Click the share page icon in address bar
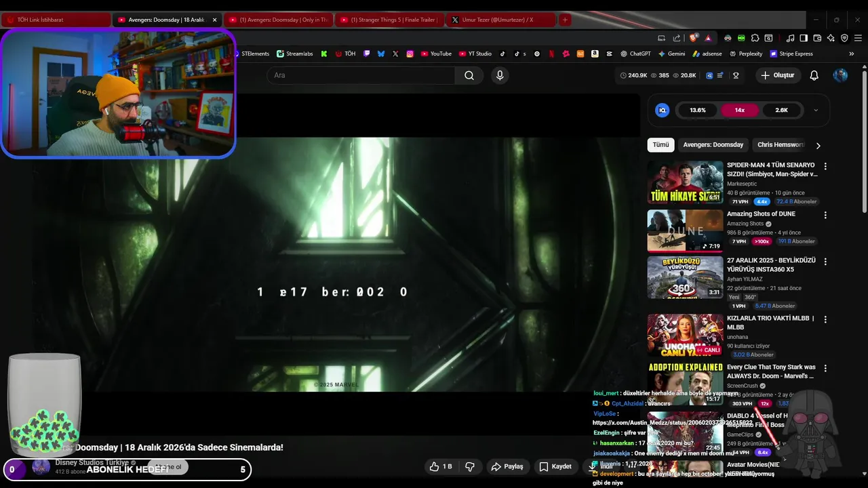 (676, 38)
